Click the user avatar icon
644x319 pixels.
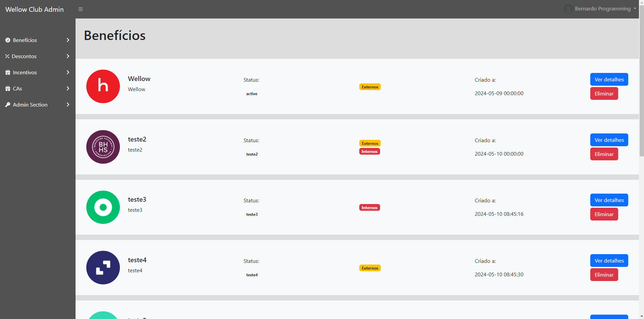tap(568, 9)
